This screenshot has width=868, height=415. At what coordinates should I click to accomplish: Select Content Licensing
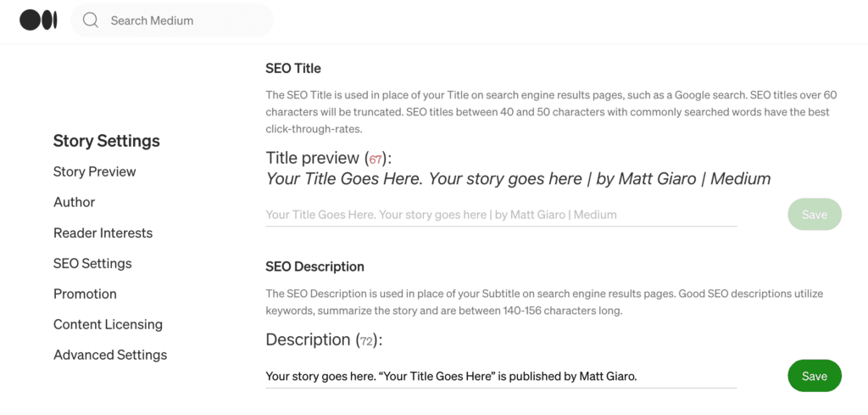[108, 324]
